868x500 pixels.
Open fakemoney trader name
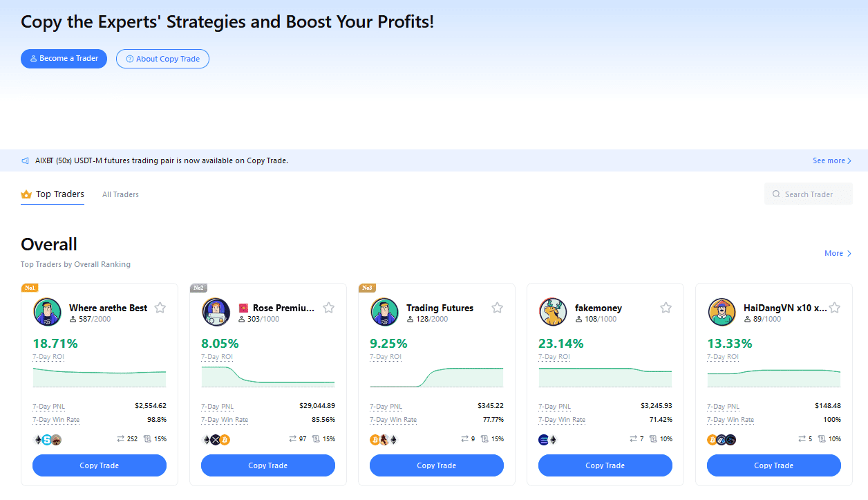pos(598,308)
